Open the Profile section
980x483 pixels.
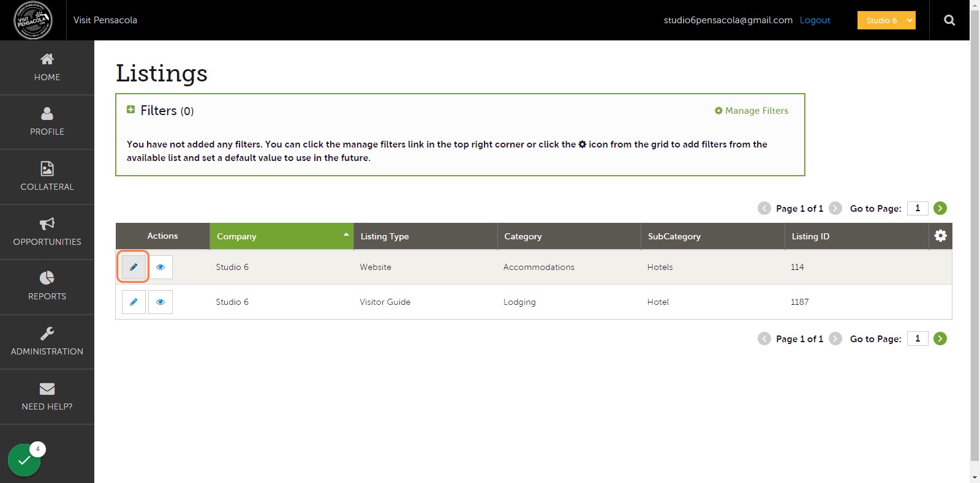point(47,122)
